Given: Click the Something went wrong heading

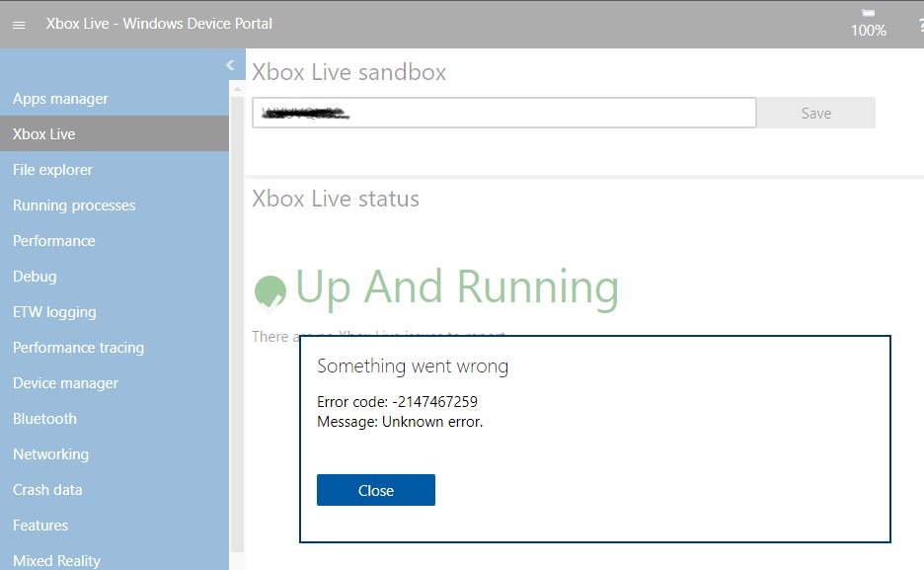Looking at the screenshot, I should point(413,366).
